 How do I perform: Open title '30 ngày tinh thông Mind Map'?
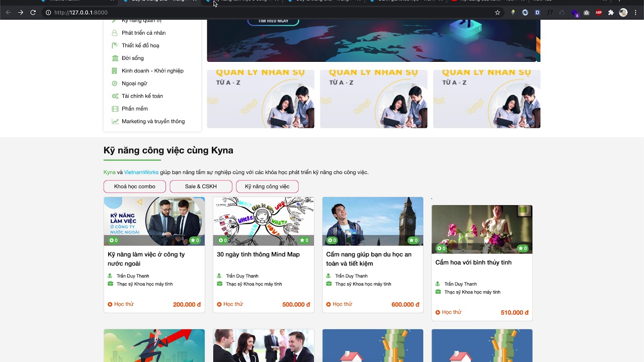pyautogui.click(x=258, y=254)
